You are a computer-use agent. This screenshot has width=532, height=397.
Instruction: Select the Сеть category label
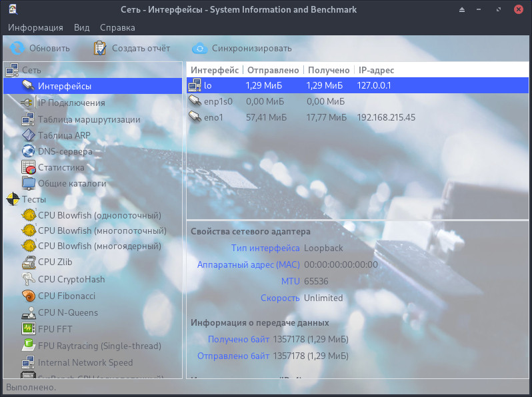point(31,70)
